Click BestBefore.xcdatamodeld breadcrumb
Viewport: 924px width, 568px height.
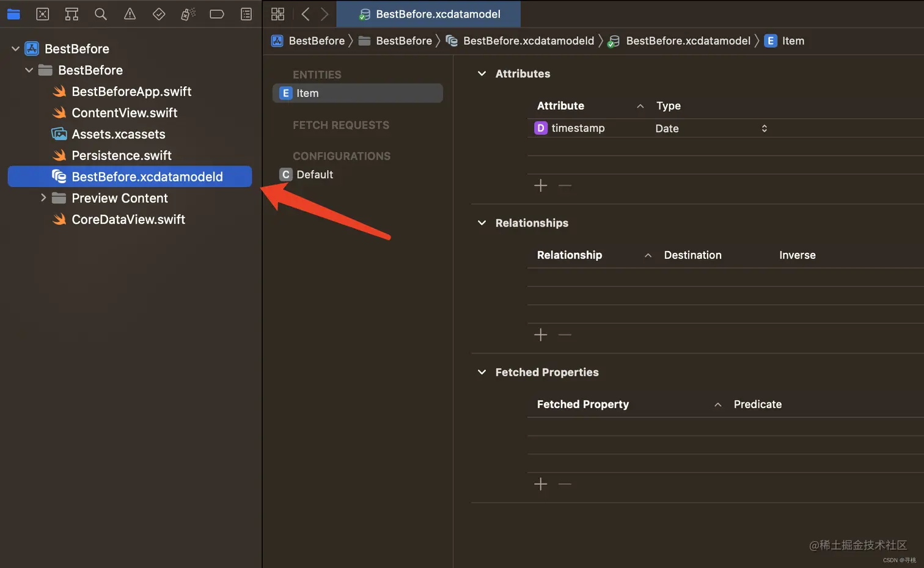[520, 41]
